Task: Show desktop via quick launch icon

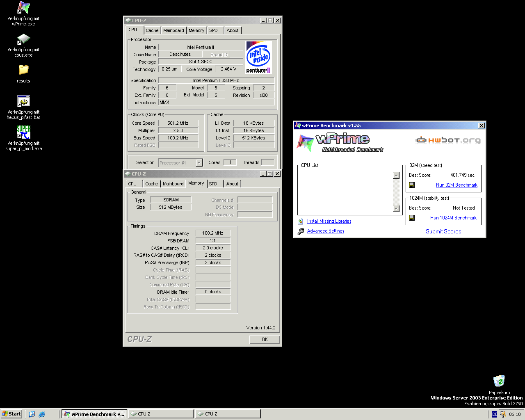Action: pyautogui.click(x=32, y=414)
